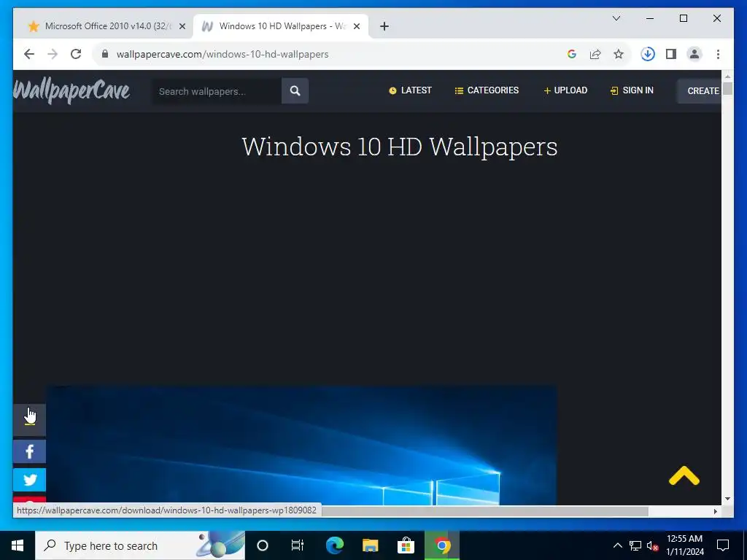
Task: Click horizontal scrollbar right arrow
Action: coord(715,511)
